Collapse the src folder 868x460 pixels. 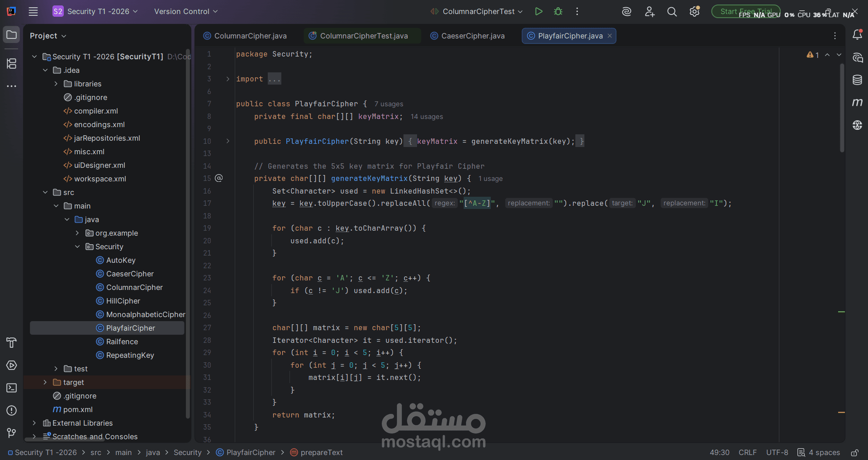tap(45, 192)
